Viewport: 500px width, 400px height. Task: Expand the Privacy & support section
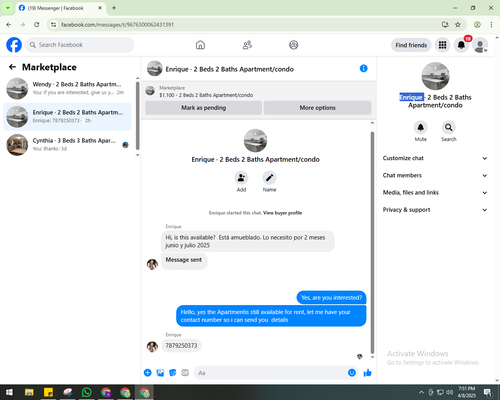(x=435, y=210)
